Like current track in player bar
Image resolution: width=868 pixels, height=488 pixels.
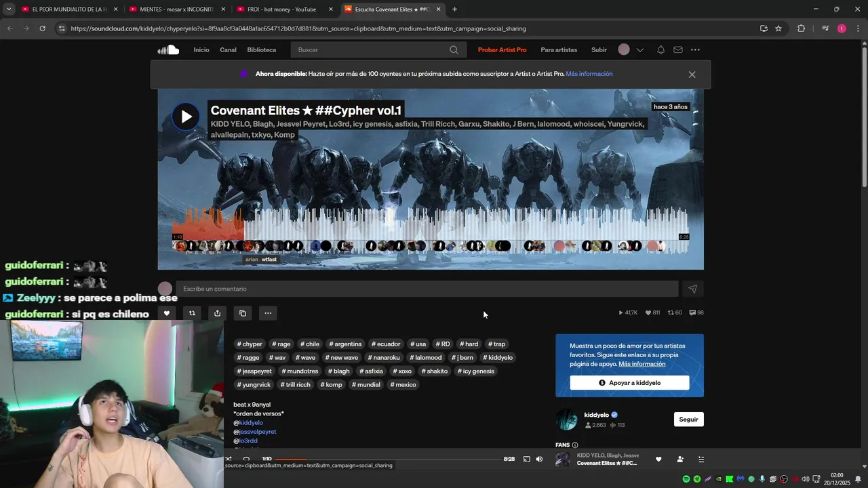[658, 459]
